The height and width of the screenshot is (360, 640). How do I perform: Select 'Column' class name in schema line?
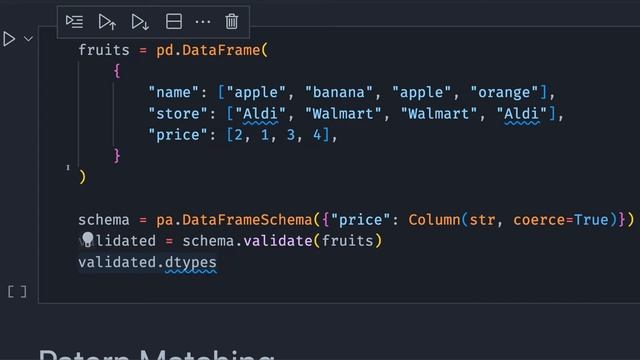pos(434,220)
